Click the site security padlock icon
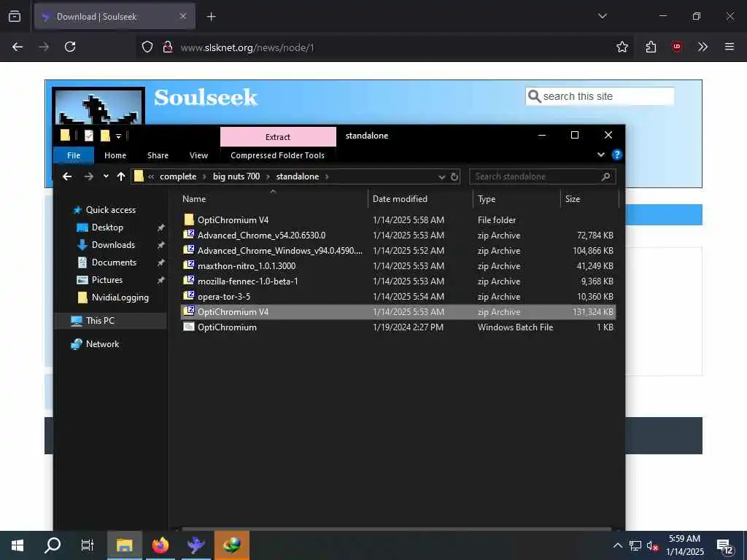 coord(167,47)
